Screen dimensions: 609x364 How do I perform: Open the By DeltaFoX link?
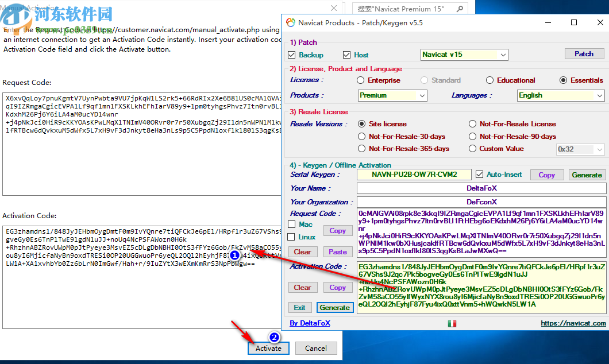pos(310,323)
